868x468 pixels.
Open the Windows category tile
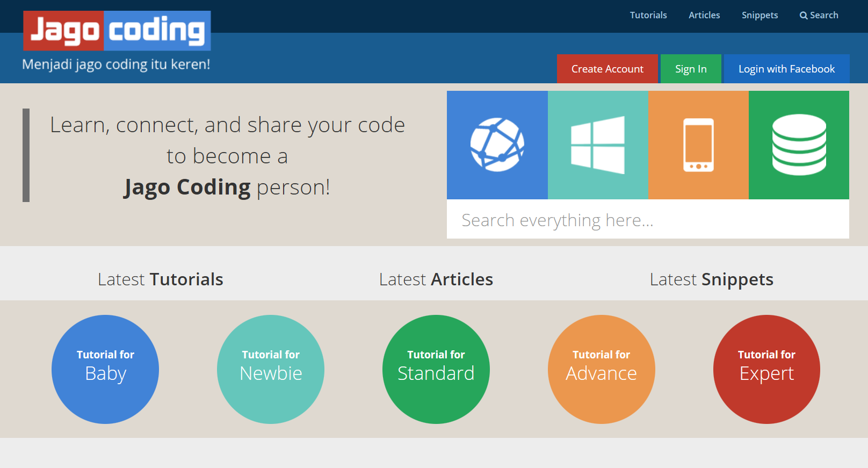coord(598,145)
